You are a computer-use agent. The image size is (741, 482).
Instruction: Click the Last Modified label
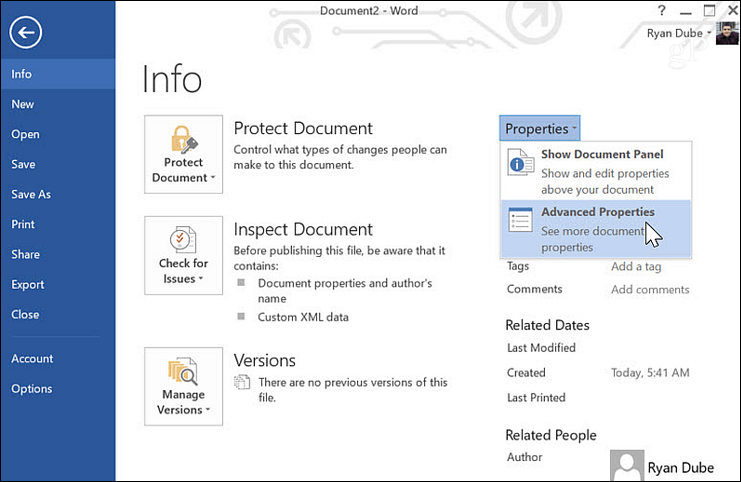pyautogui.click(x=541, y=348)
